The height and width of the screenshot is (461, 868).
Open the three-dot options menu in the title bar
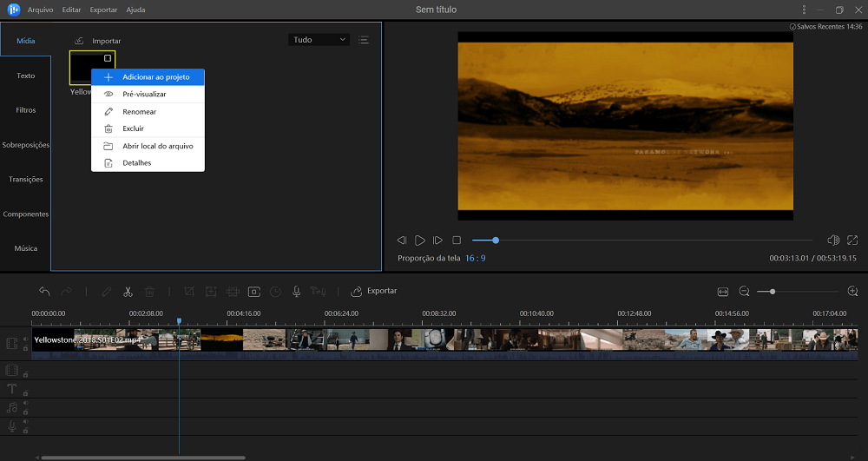(804, 10)
